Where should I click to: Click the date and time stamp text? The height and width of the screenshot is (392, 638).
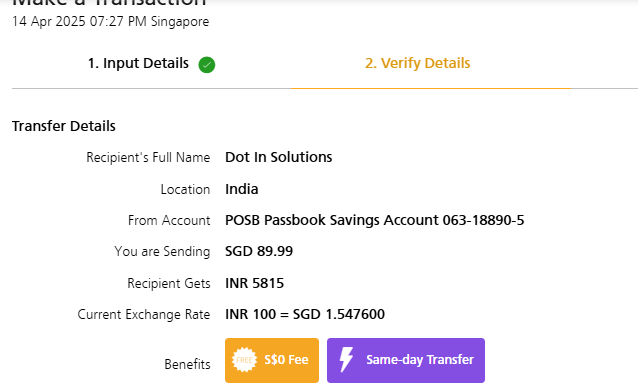[111, 21]
